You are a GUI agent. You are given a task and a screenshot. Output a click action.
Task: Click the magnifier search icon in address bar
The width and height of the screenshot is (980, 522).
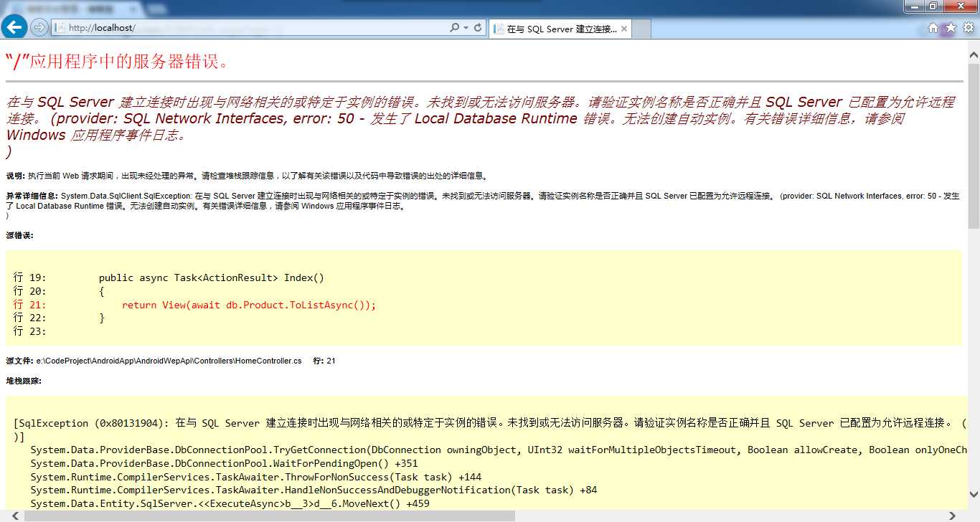click(454, 27)
